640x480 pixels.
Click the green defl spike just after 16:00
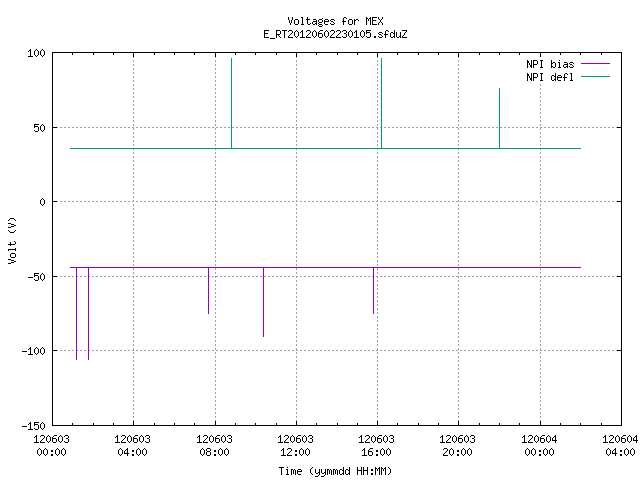(381, 103)
